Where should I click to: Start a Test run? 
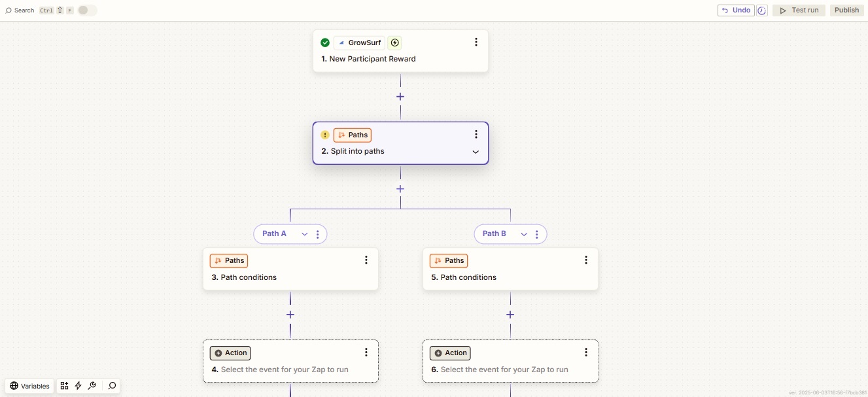[x=799, y=10]
